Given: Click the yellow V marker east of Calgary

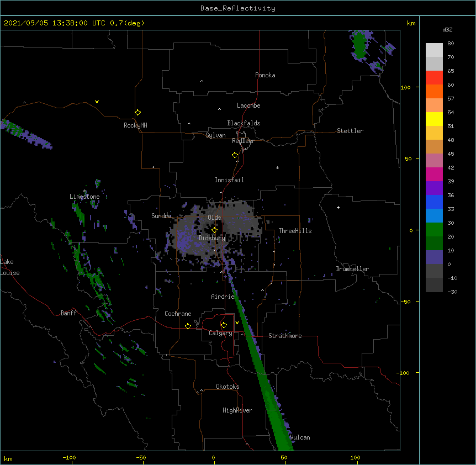Looking at the screenshot, I should click(237, 323).
